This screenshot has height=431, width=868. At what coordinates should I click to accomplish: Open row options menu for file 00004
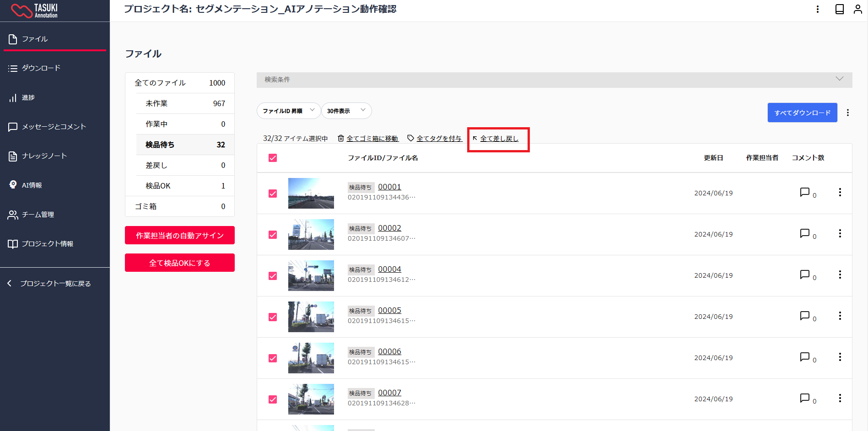(x=840, y=275)
